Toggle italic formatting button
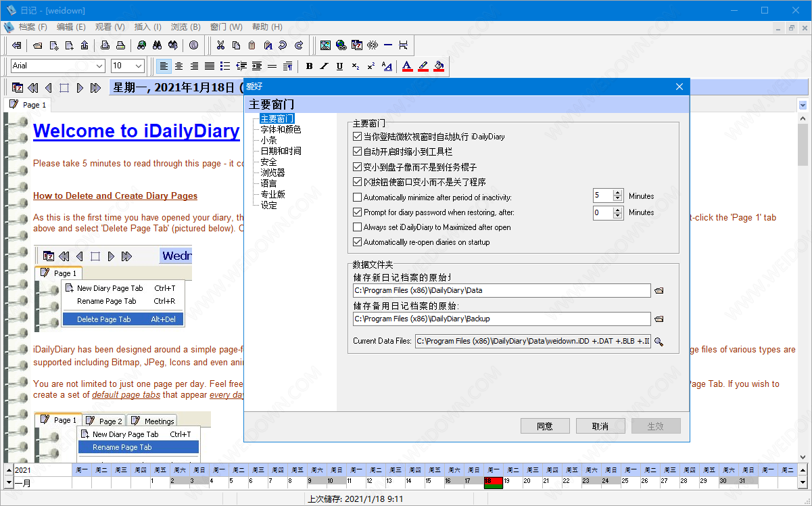Viewport: 812px width, 506px height. pos(324,66)
